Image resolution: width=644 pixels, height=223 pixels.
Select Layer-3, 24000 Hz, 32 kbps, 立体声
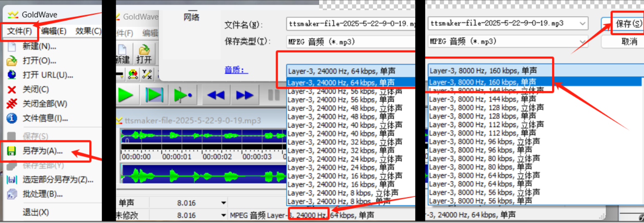click(345, 142)
